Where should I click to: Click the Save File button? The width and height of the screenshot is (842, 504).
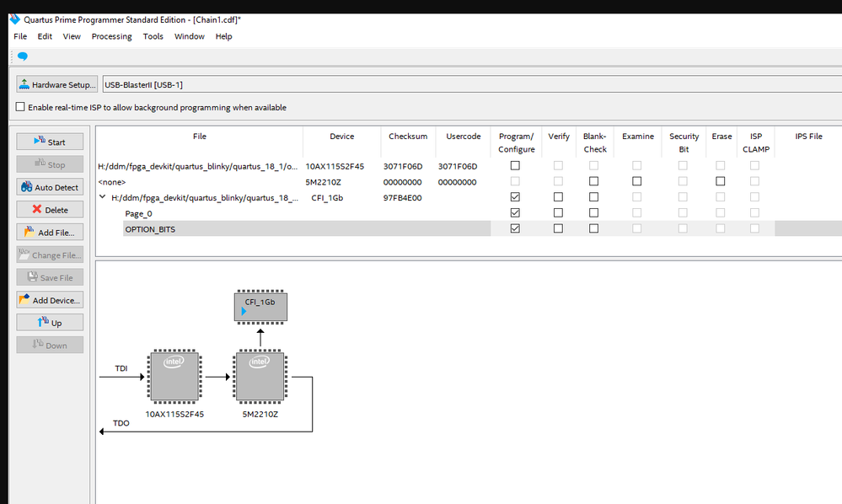click(x=50, y=277)
